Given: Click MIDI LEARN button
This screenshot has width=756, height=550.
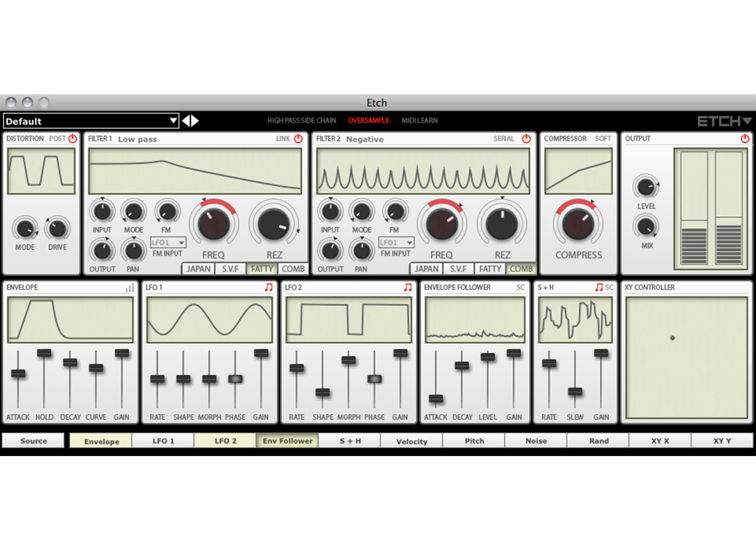Looking at the screenshot, I should click(419, 121).
